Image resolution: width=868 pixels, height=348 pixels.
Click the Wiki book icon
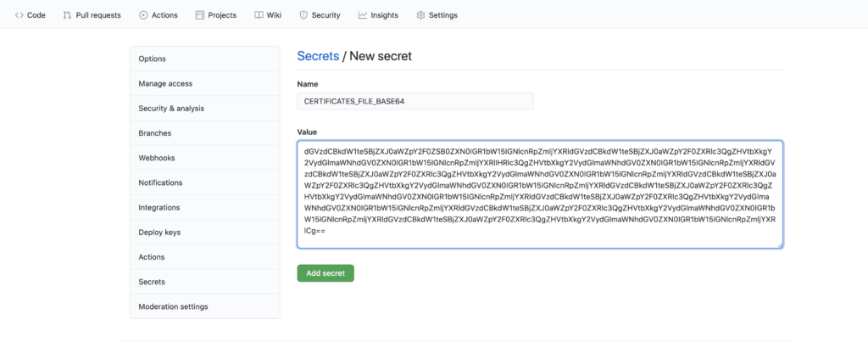pos(259,15)
